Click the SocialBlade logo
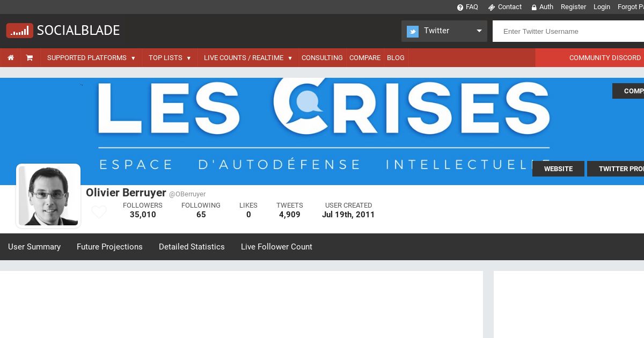The image size is (644, 338). (x=63, y=31)
